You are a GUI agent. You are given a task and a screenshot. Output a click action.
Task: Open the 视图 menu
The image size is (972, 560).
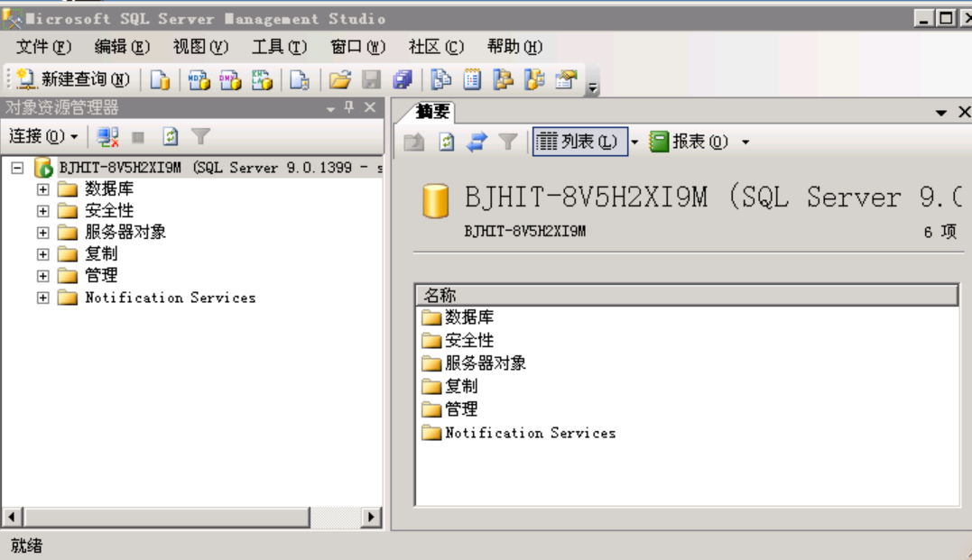(200, 47)
